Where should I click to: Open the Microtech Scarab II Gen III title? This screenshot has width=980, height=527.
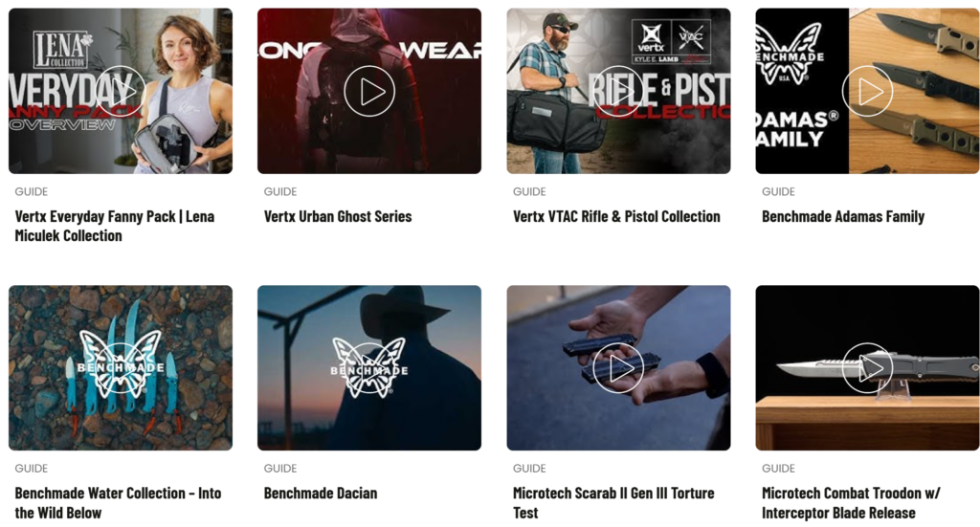tap(613, 503)
